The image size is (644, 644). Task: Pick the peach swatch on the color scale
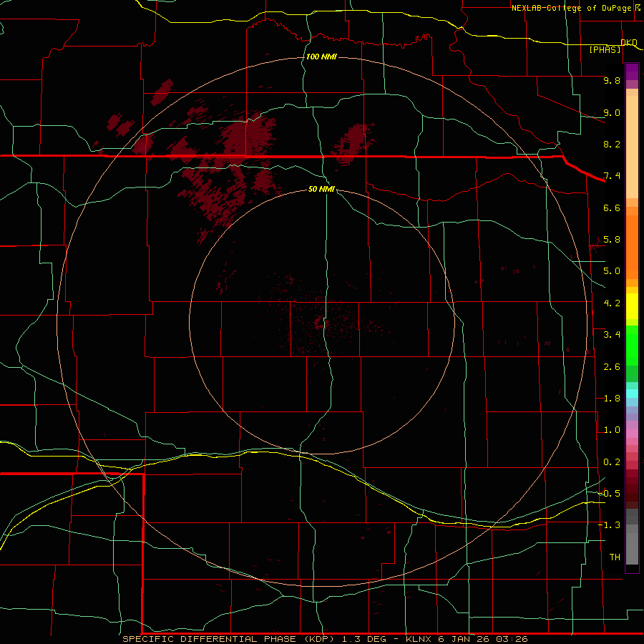(x=632, y=146)
